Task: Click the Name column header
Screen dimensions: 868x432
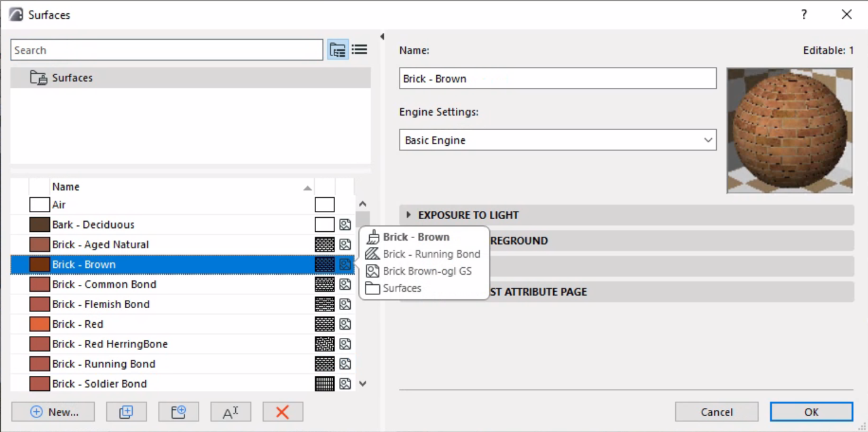Action: click(x=182, y=187)
